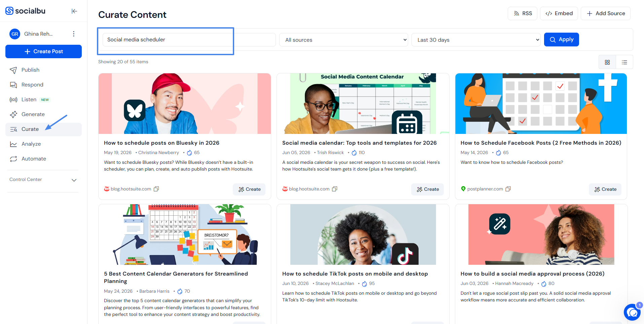The image size is (644, 324).
Task: Open the Listen section
Action: tap(43, 100)
